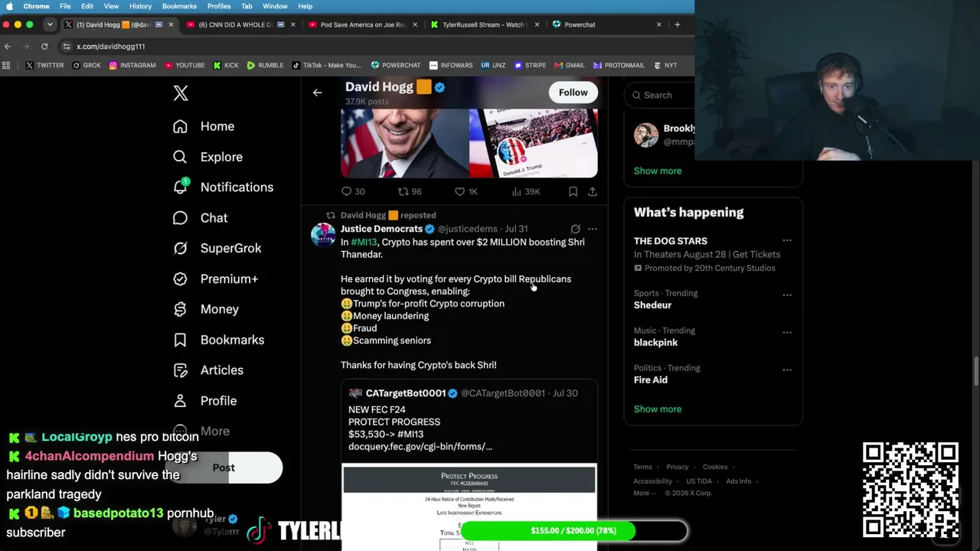The image size is (980, 551).
Task: Open the YOUTUBE bookmark
Action: (x=184, y=65)
